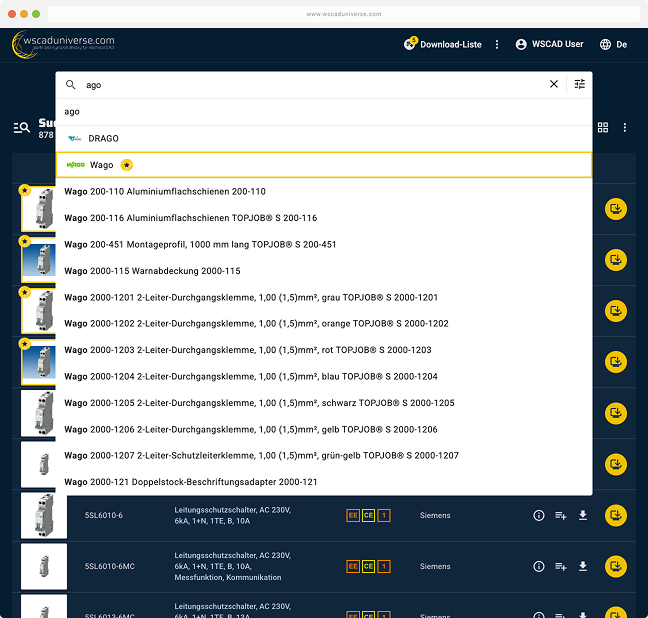Clear the search field with the X icon
Image resolution: width=648 pixels, height=618 pixels.
tap(554, 85)
